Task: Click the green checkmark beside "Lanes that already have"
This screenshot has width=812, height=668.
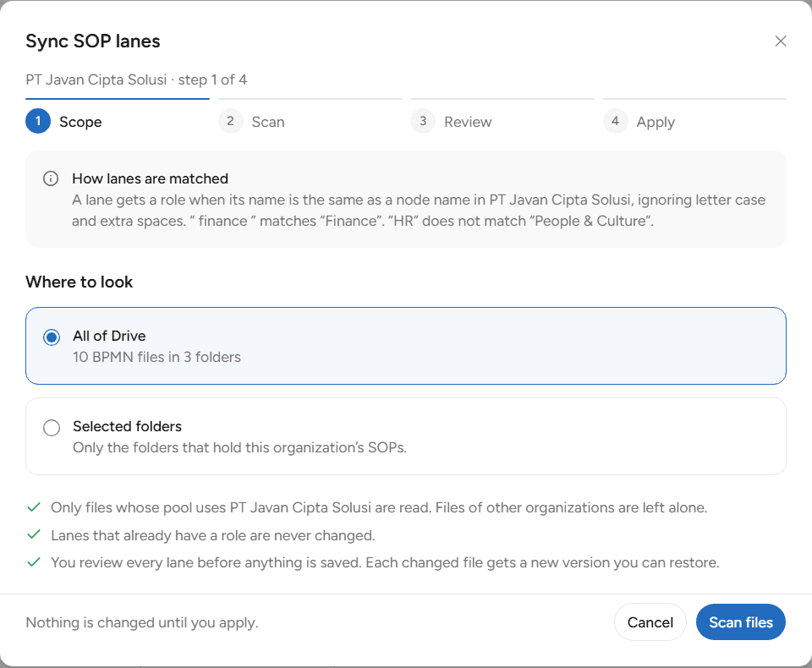Action: [x=34, y=534]
